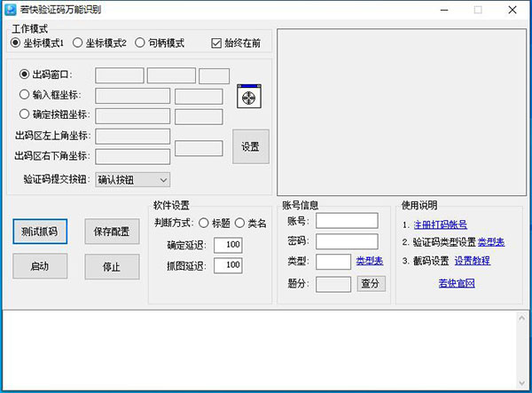The height and width of the screenshot is (393, 532).
Task: Click inside the bottom log text area
Action: (260, 350)
